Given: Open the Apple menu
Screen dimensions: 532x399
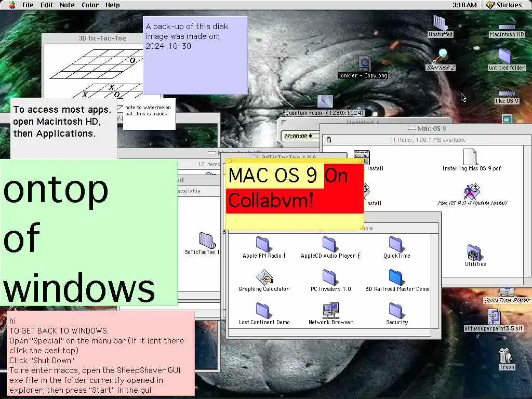Looking at the screenshot, I should click(x=12, y=5).
